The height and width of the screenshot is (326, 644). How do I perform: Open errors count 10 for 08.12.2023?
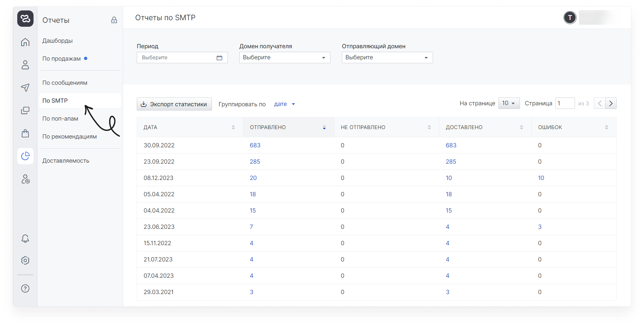tap(541, 178)
